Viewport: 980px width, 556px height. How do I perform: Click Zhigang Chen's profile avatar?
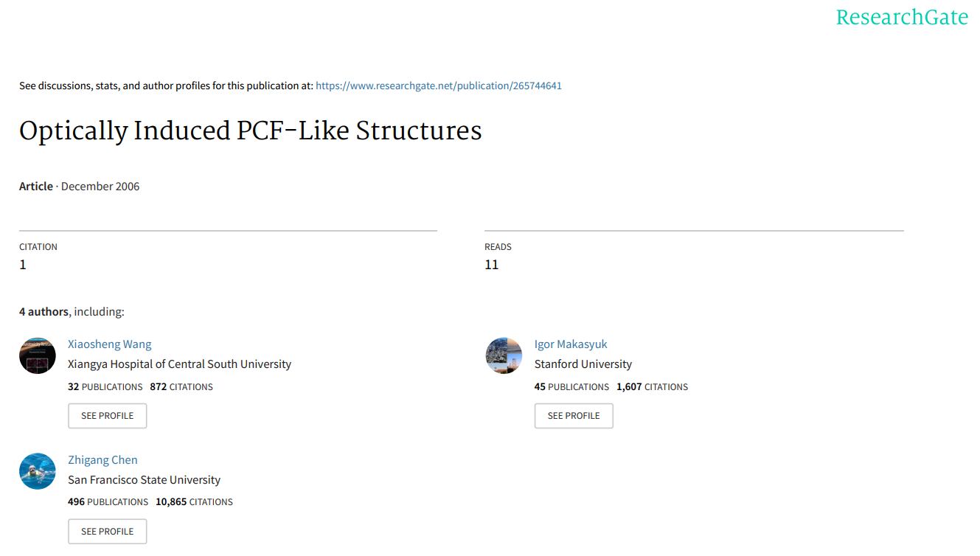pyautogui.click(x=38, y=471)
